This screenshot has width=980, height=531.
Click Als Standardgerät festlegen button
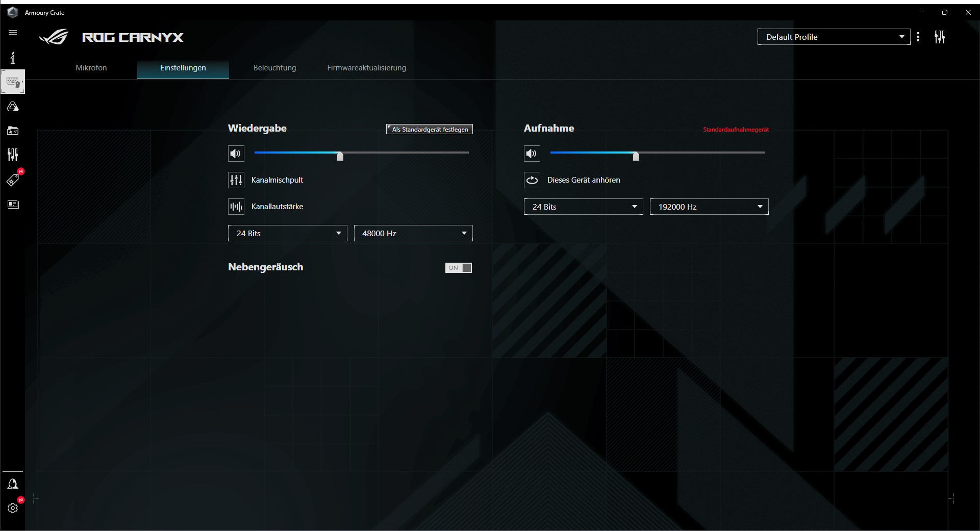(430, 130)
